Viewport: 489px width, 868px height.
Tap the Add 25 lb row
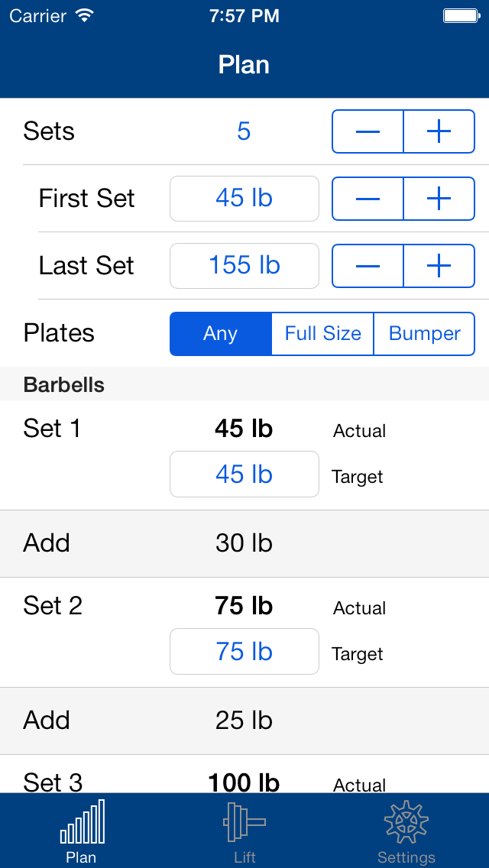[x=244, y=721]
